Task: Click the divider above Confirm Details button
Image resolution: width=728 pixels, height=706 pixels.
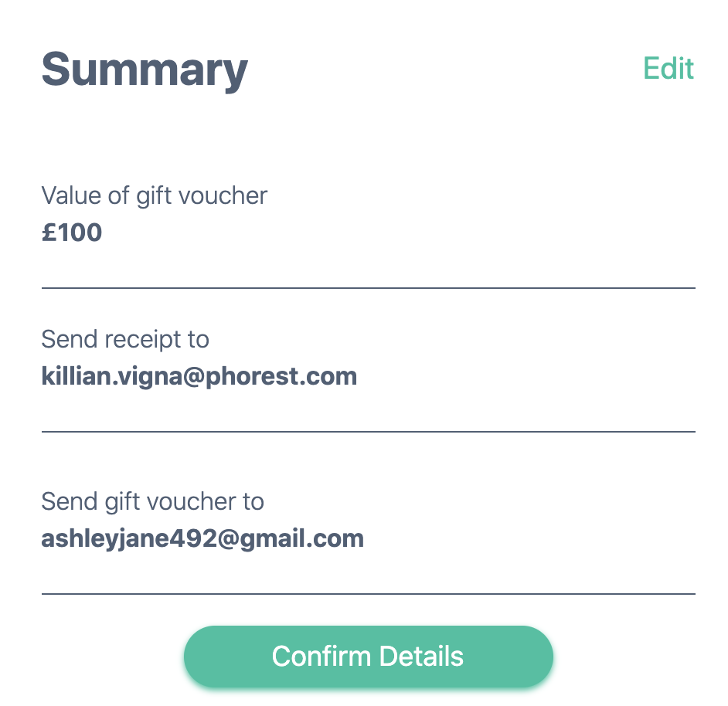Action: 368,594
